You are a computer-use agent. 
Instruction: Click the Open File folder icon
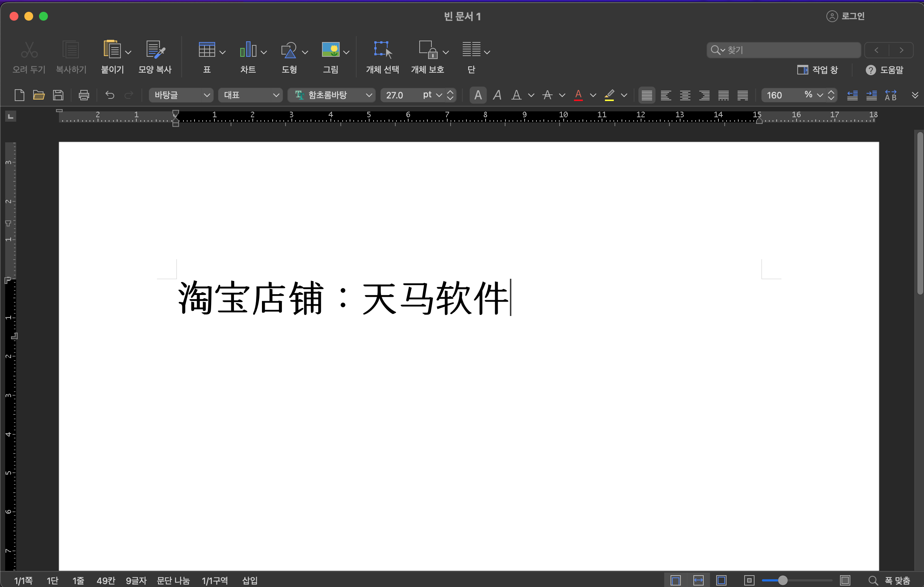(39, 95)
